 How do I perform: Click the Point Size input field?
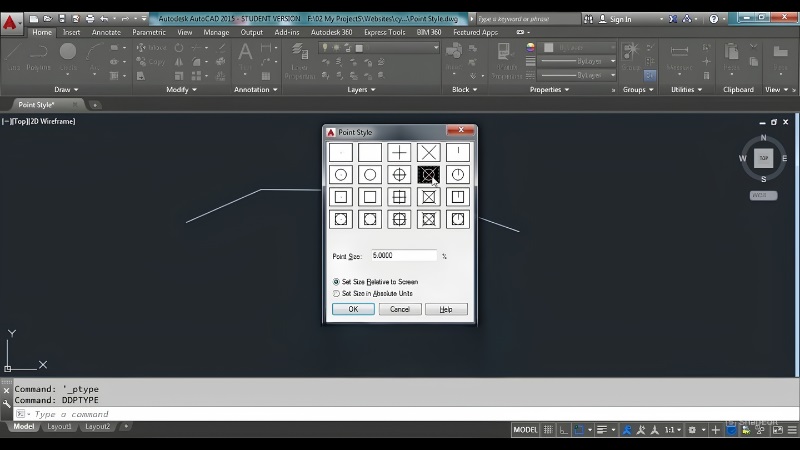pos(404,255)
